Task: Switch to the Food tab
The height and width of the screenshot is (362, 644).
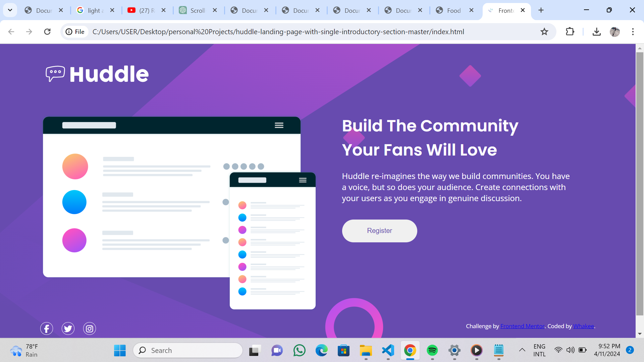Action: (x=453, y=10)
